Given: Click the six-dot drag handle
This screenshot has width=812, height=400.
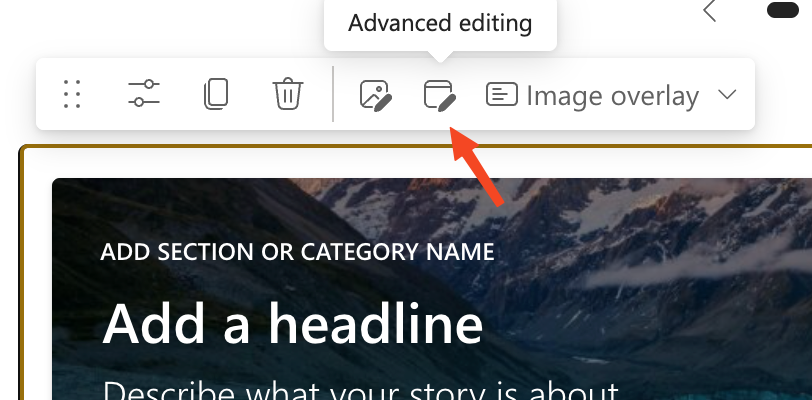Looking at the screenshot, I should pos(71,95).
